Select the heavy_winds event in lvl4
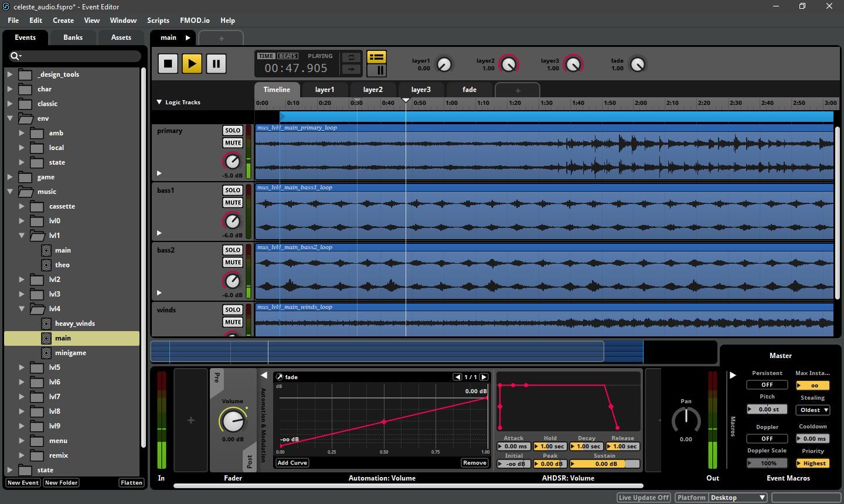This screenshot has height=504, width=844. [x=75, y=323]
